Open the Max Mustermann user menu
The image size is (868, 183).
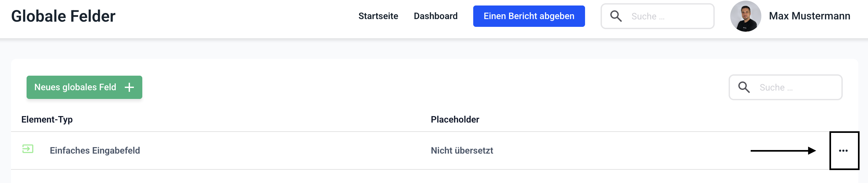(809, 16)
